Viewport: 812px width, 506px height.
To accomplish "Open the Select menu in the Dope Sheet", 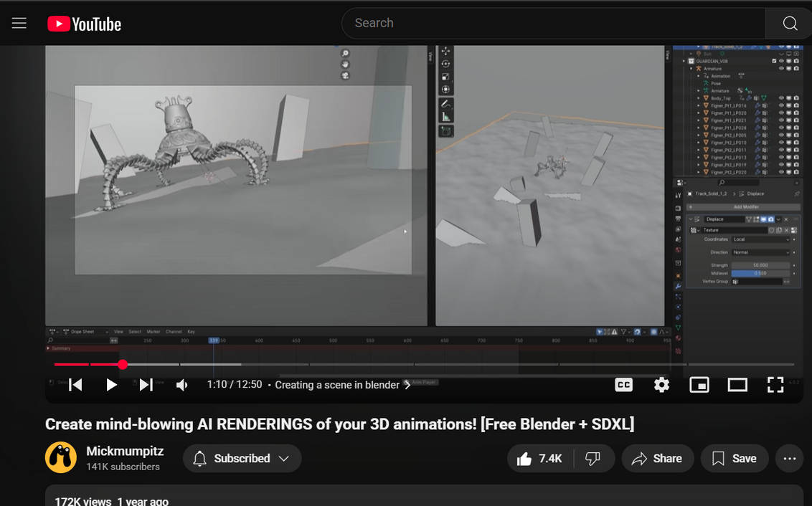I will (x=135, y=332).
